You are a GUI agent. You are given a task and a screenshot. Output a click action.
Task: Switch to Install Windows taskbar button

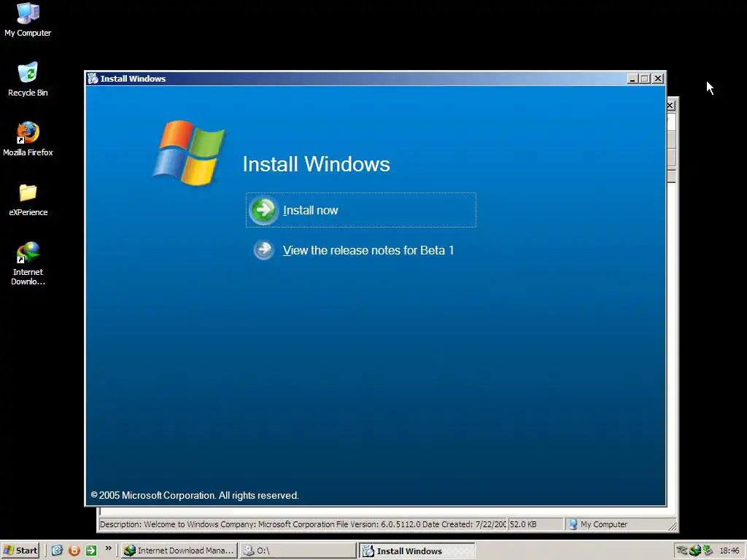[417, 551]
